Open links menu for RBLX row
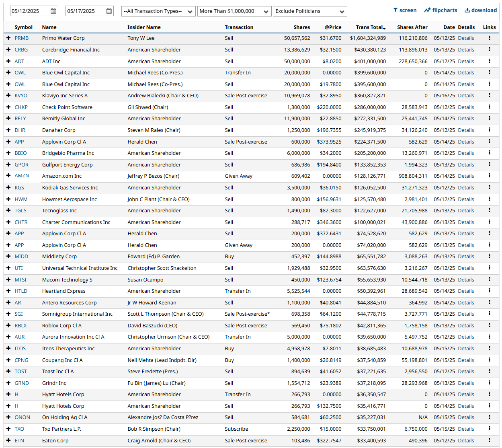502x448 pixels. [x=489, y=325]
